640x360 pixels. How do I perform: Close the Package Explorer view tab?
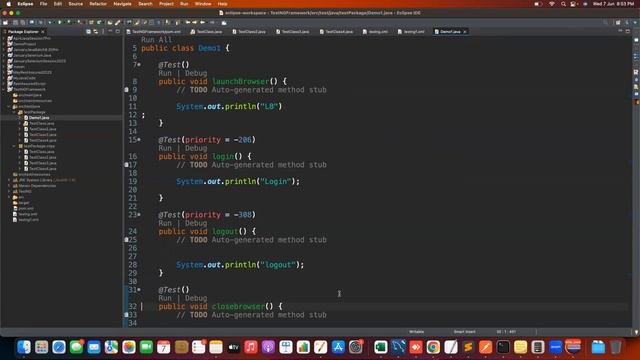click(x=43, y=31)
